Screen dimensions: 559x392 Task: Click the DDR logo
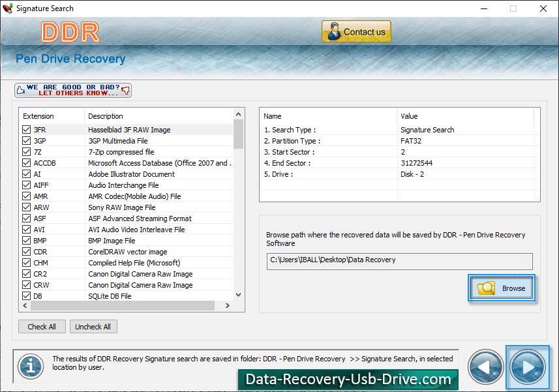[x=70, y=32]
